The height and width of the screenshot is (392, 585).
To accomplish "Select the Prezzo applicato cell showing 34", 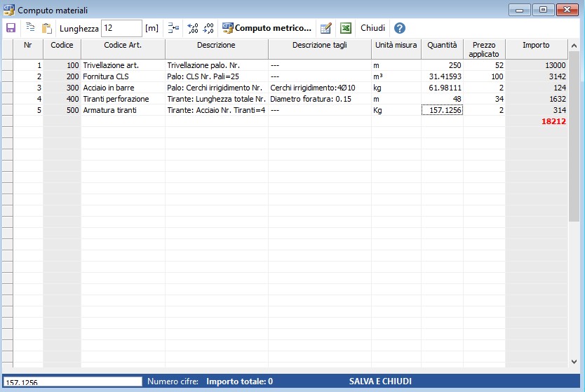I will coord(484,99).
